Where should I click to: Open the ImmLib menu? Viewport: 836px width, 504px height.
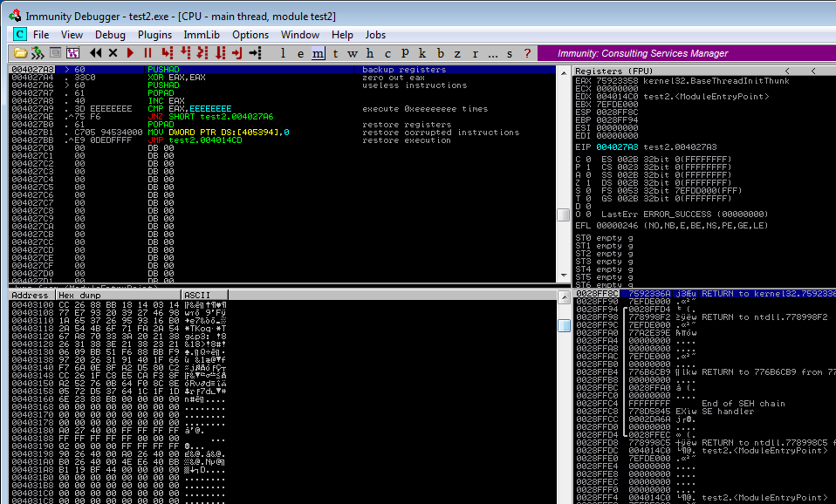pos(202,35)
